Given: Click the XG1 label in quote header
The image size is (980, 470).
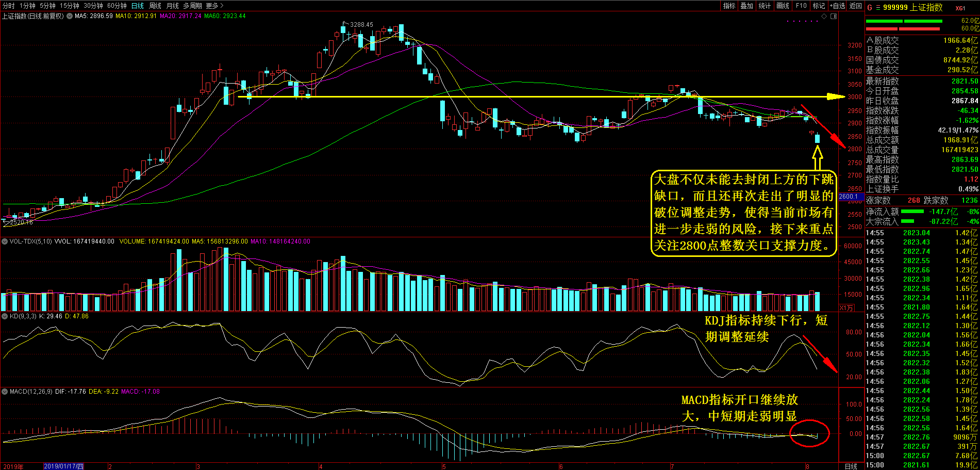Looking at the screenshot, I should pos(960,8).
